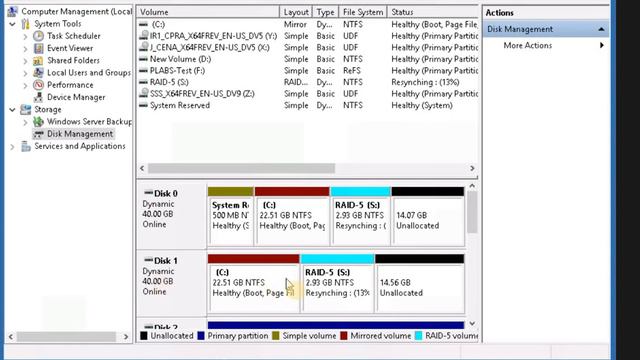The width and height of the screenshot is (640, 360).
Task: Select the System Reserved partition on Disk 0
Action: (230, 216)
